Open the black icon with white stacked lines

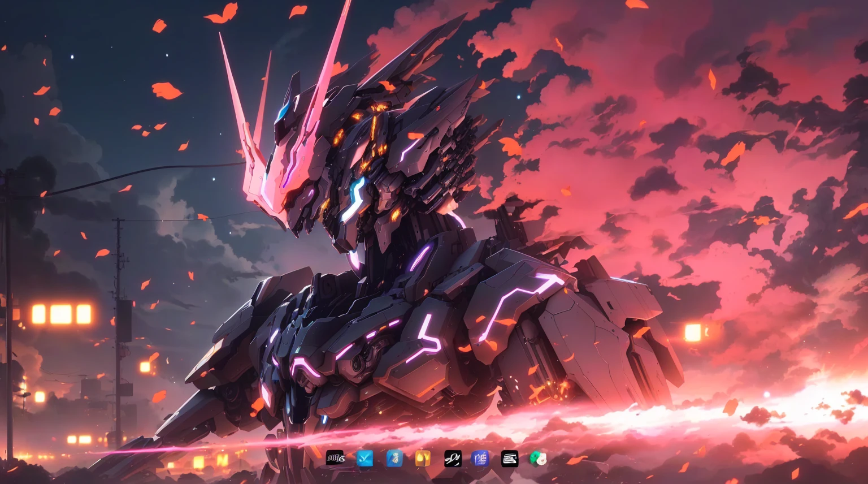(510, 458)
